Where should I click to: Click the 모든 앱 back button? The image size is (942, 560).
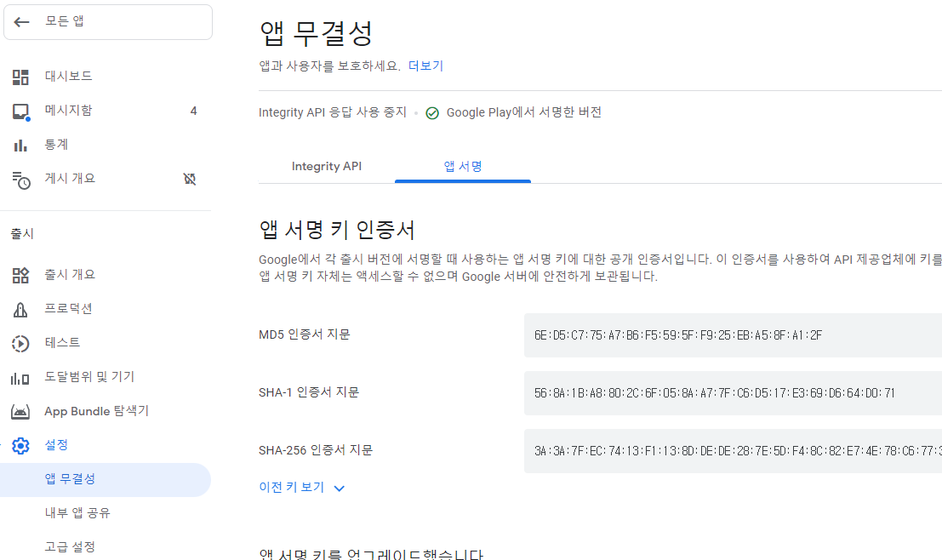[x=108, y=22]
